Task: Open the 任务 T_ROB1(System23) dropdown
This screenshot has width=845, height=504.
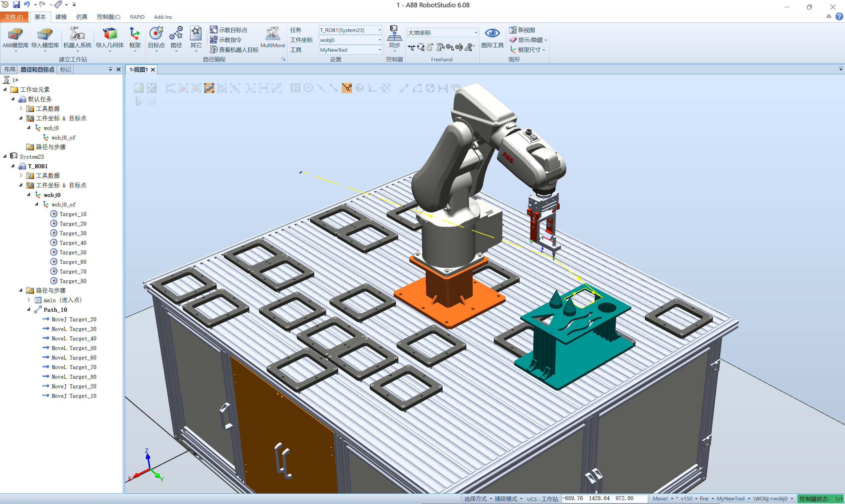Action: (x=350, y=30)
